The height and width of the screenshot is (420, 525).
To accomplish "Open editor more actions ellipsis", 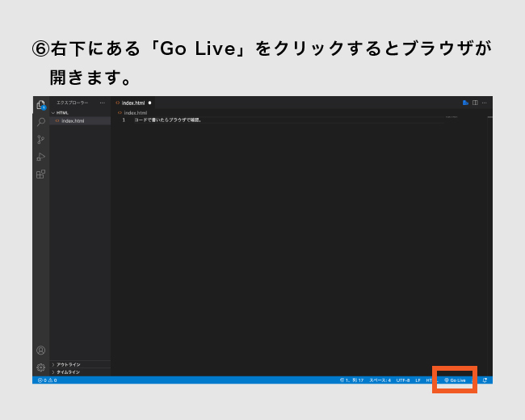I will [485, 103].
